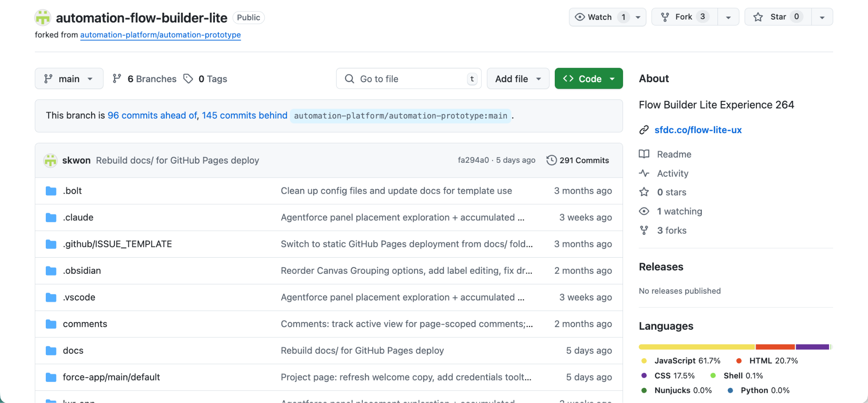Click the .bolt folder icon
This screenshot has height=403, width=868.
[51, 191]
